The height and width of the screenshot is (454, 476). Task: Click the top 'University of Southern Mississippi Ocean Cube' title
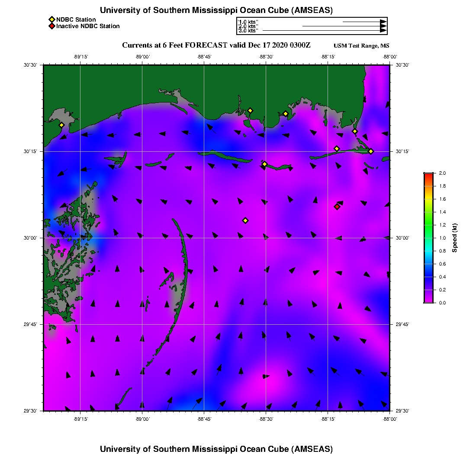coord(216,10)
